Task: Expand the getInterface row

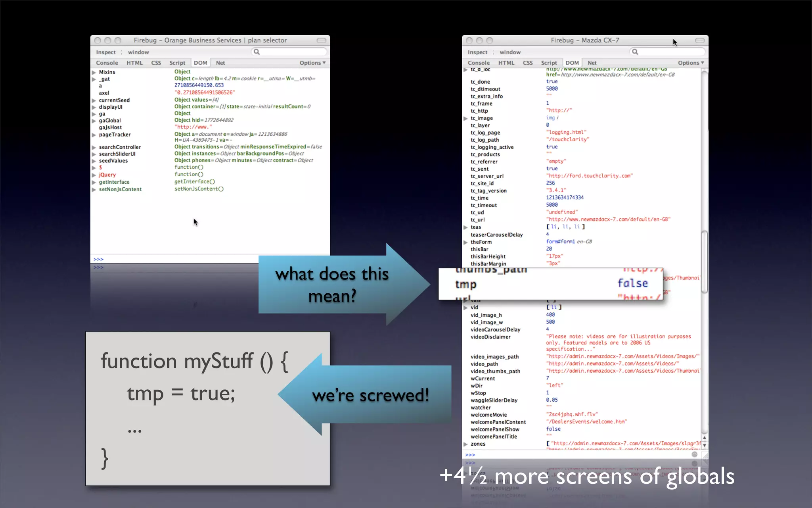Action: (94, 182)
